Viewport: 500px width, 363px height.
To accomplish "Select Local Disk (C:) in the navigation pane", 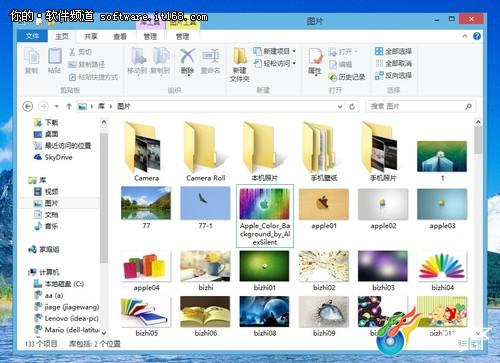I will [59, 284].
